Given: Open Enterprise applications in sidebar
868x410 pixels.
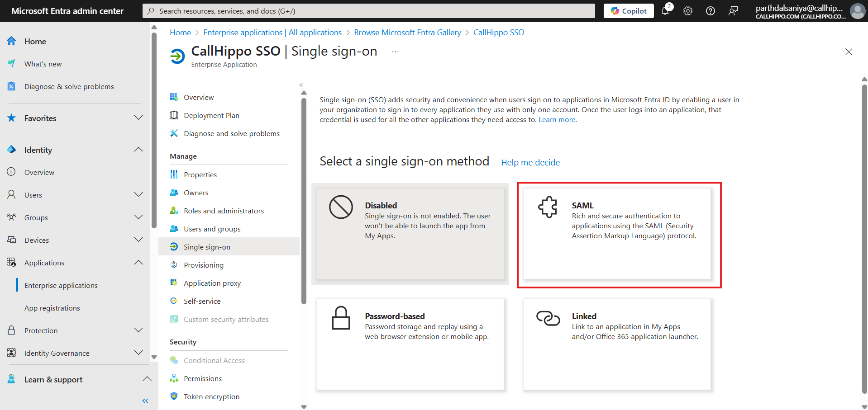Looking at the screenshot, I should [x=61, y=285].
